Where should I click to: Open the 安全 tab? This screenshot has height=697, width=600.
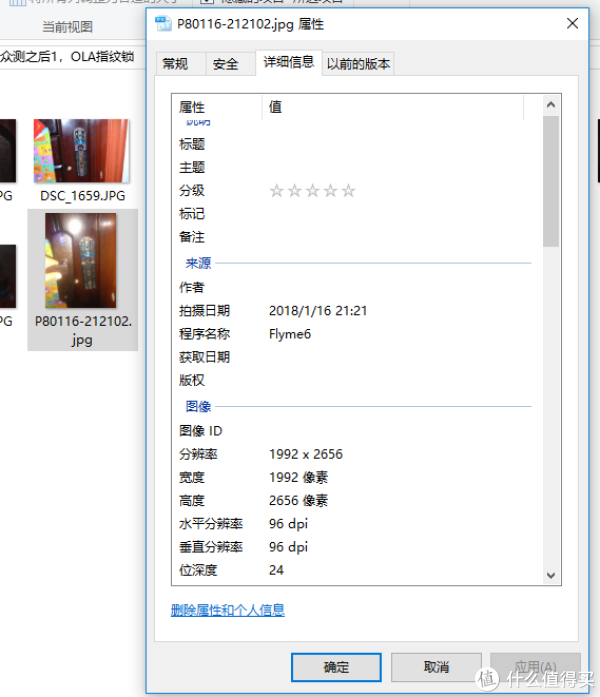(226, 64)
